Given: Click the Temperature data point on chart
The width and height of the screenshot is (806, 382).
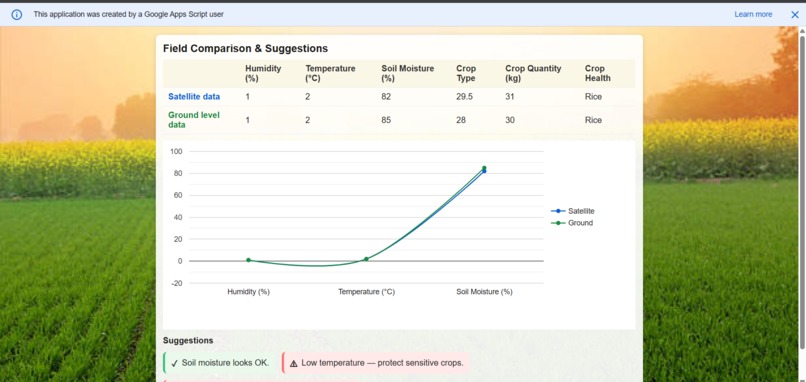Looking at the screenshot, I should (366, 259).
